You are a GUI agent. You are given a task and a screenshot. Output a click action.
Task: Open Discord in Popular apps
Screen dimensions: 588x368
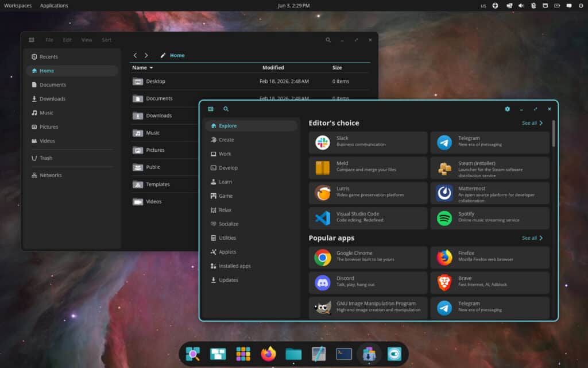368,283
